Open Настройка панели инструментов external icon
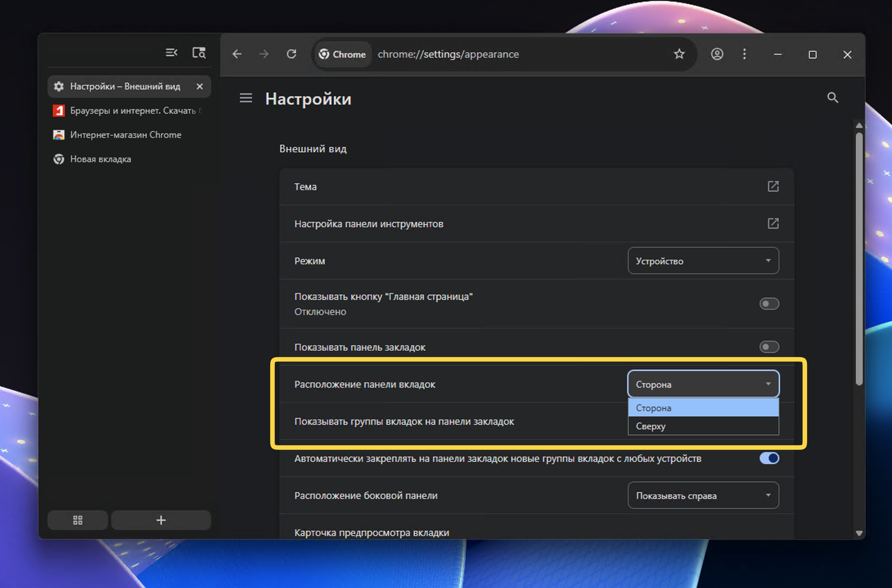Viewport: 892px width, 588px height. 773,224
